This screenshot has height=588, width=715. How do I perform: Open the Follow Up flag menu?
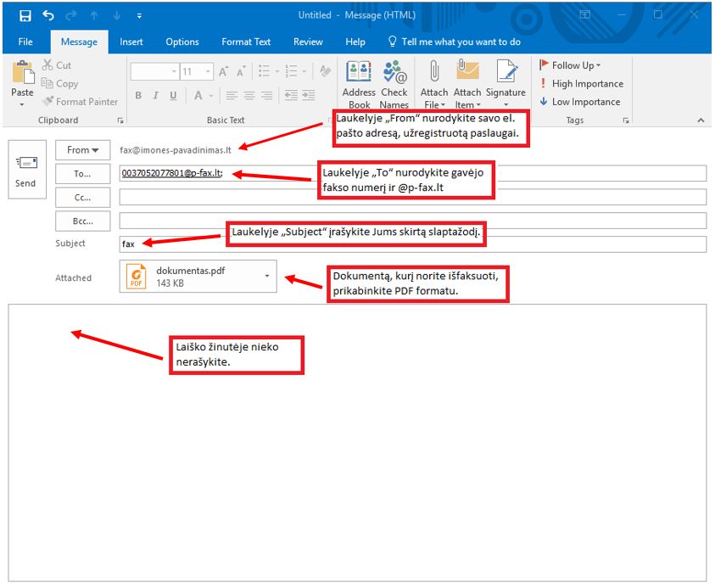570,65
